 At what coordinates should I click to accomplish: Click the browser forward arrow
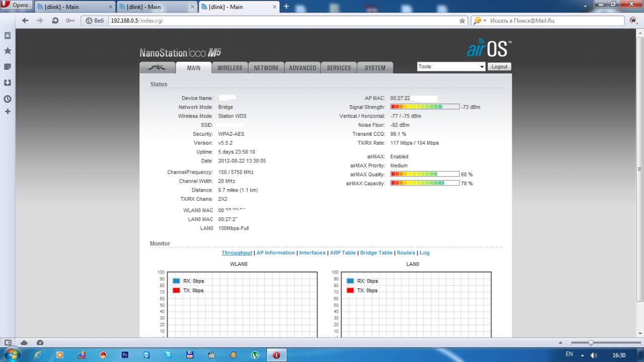[40, 21]
